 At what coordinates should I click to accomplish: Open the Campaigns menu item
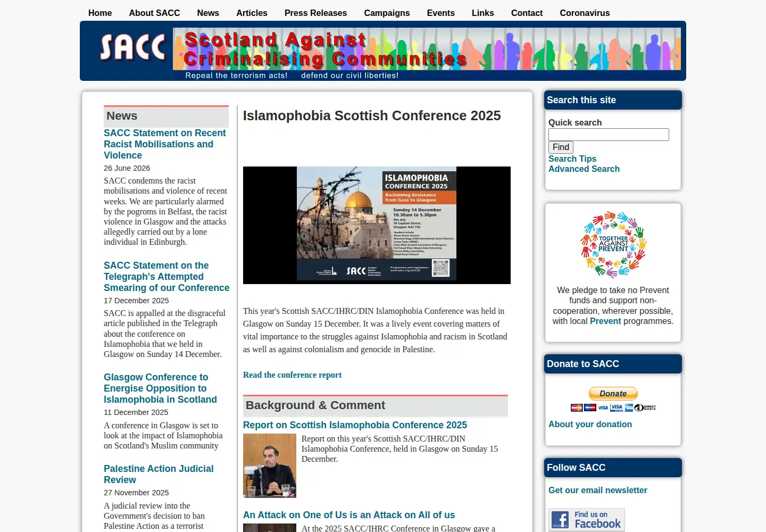pyautogui.click(x=387, y=13)
